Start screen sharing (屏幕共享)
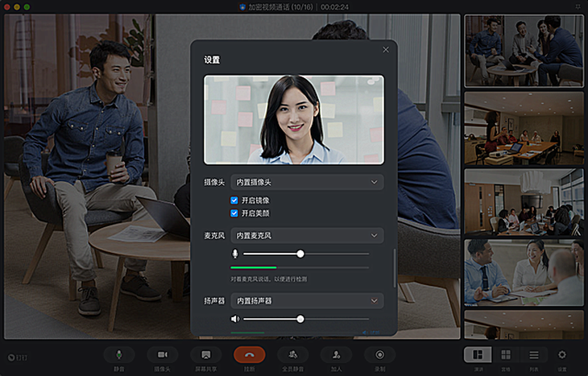The height and width of the screenshot is (376, 588). click(x=206, y=354)
